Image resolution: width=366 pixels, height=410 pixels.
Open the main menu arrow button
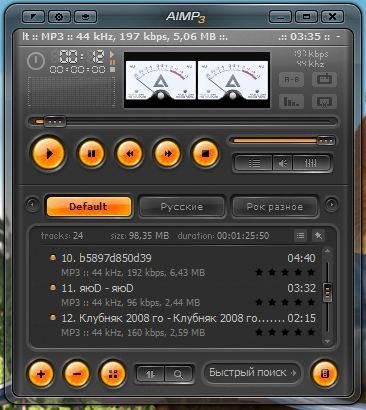tap(33, 17)
